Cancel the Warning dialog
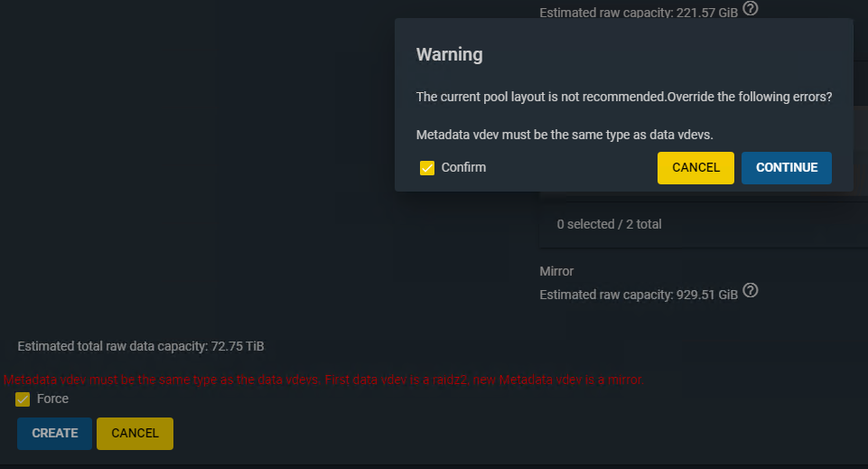This screenshot has width=868, height=469. 695,168
